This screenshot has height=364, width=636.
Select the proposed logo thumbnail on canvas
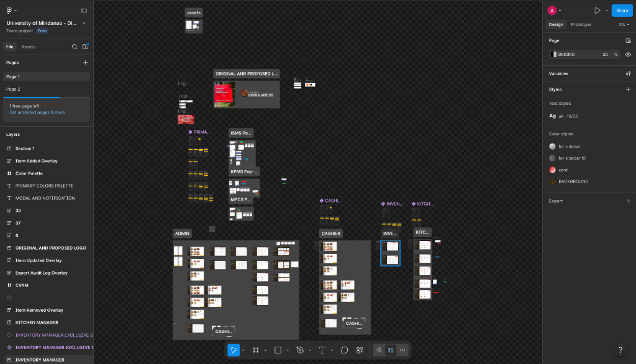point(257,94)
